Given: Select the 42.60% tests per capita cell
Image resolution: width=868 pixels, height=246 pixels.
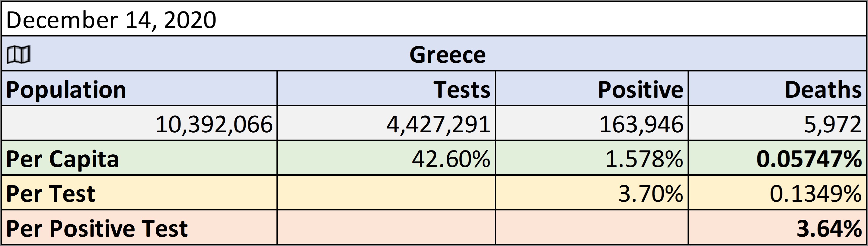Looking at the screenshot, I should (x=386, y=158).
